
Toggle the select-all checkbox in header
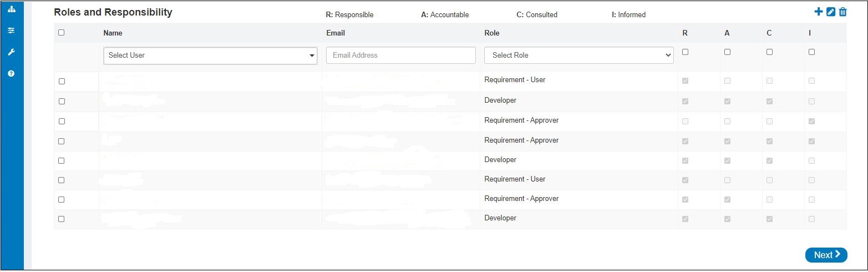[62, 33]
